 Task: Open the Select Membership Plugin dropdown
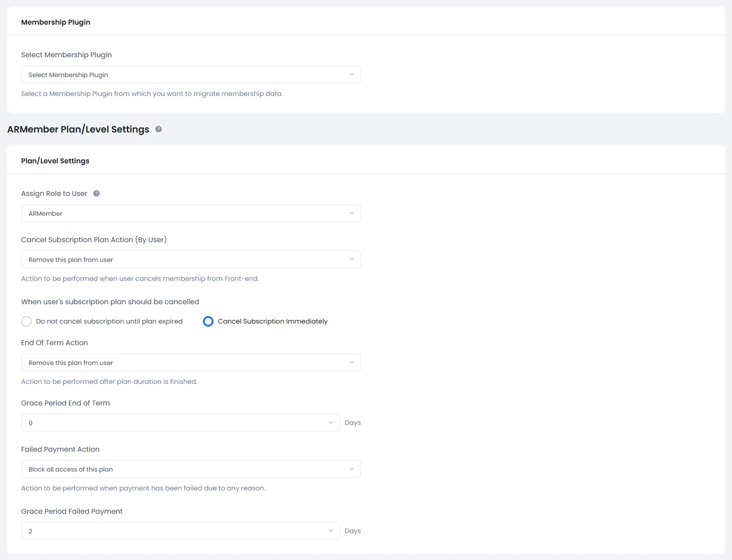click(191, 74)
